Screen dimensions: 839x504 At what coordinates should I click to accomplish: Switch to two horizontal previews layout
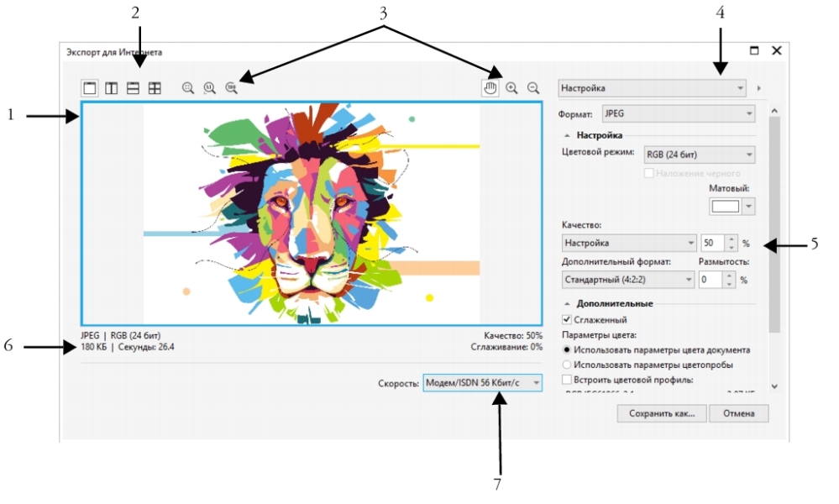point(133,88)
